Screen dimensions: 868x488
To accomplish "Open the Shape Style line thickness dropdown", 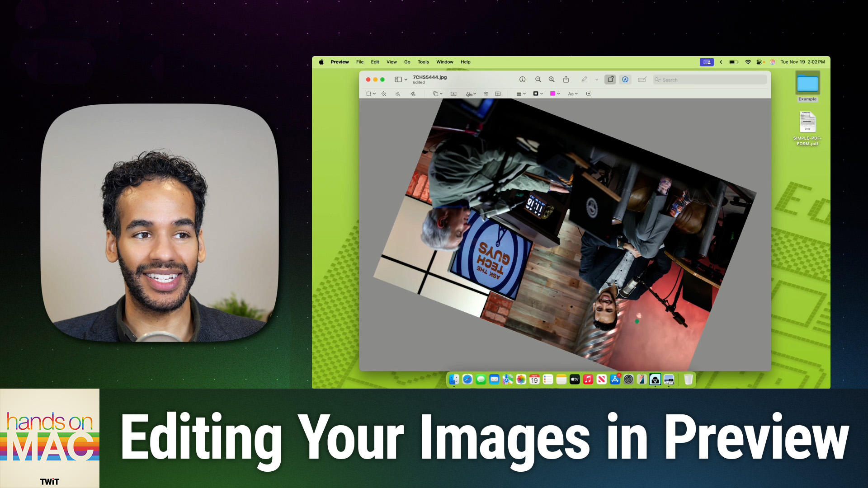I will click(521, 94).
